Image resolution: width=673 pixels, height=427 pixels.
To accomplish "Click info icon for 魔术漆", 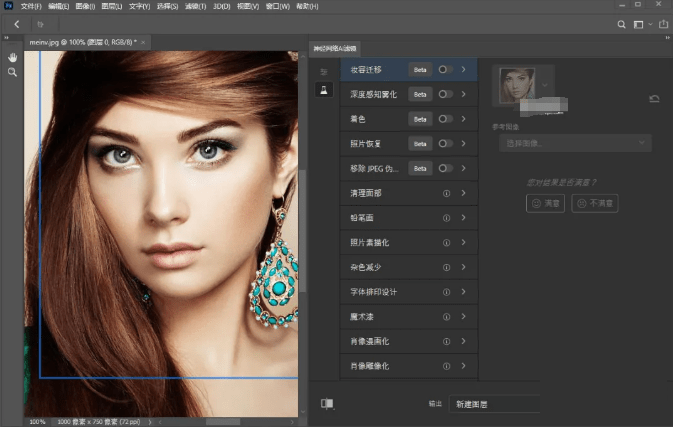I will 446,317.
